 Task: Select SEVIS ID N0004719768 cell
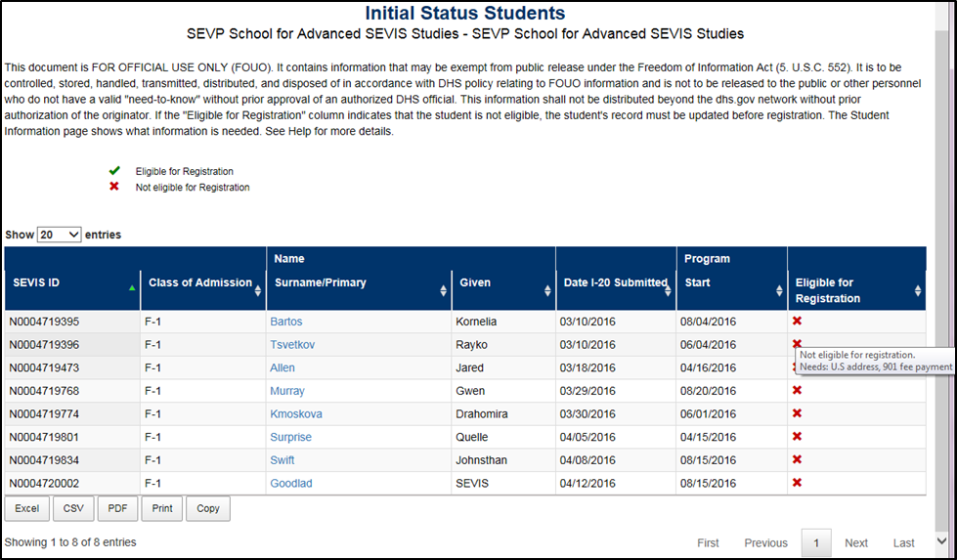click(72, 391)
